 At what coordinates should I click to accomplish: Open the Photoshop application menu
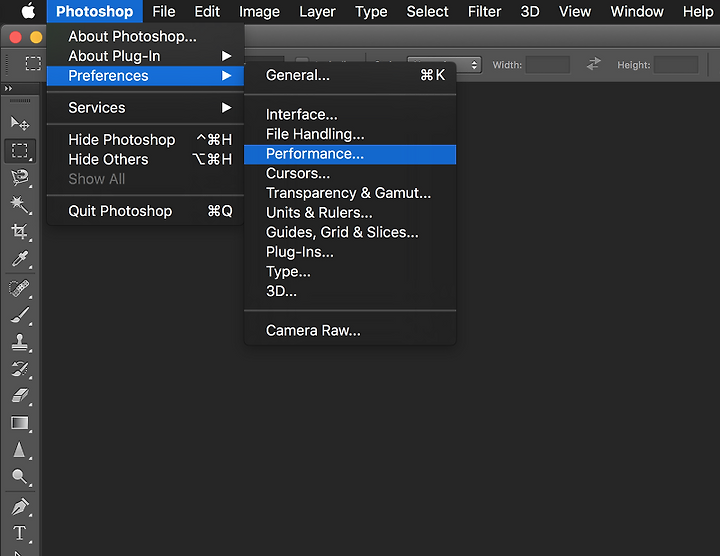click(95, 11)
